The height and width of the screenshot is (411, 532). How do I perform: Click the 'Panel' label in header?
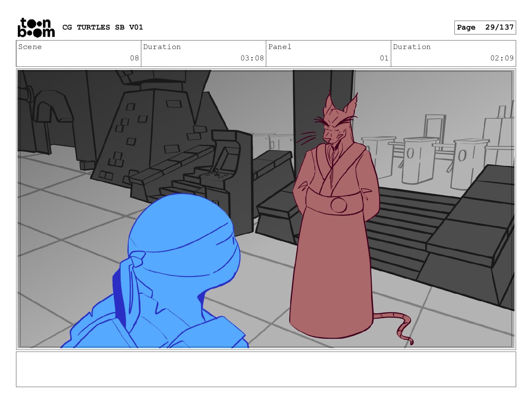pos(280,47)
